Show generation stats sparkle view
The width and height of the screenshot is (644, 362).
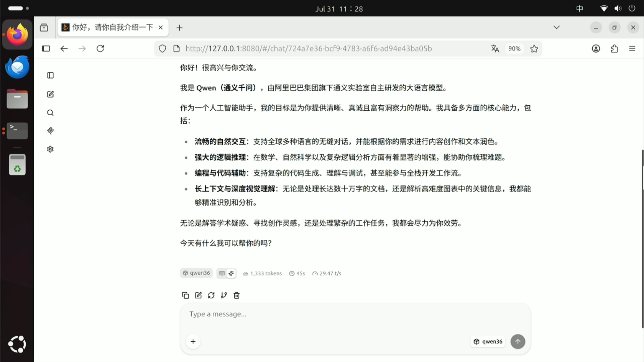point(231,273)
